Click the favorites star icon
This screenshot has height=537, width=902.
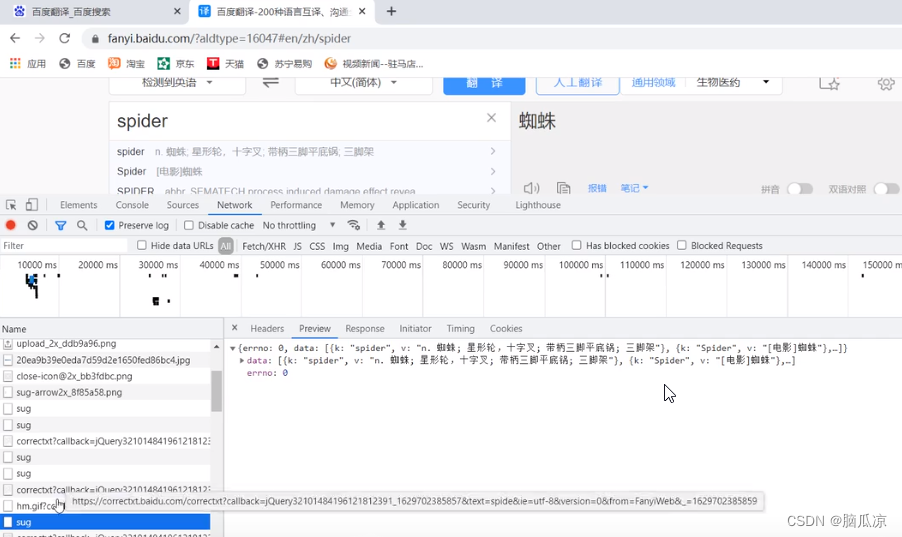point(829,83)
